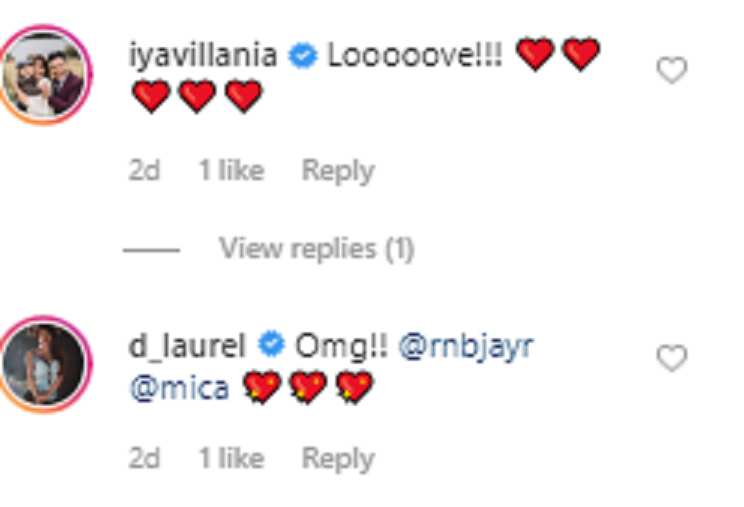Click the verified badge next to d_laurel
The width and height of the screenshot is (744, 507).
click(271, 345)
